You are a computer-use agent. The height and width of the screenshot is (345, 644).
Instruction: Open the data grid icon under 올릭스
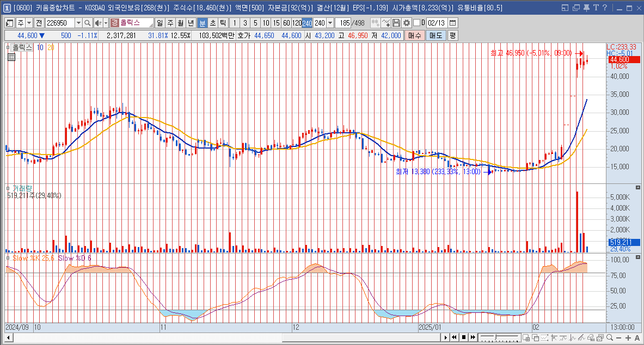(11, 57)
